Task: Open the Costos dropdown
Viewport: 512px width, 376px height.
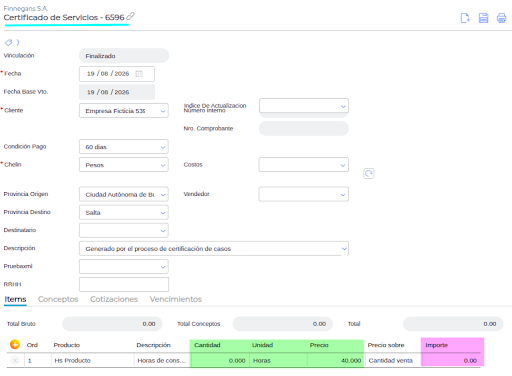Action: [304, 165]
